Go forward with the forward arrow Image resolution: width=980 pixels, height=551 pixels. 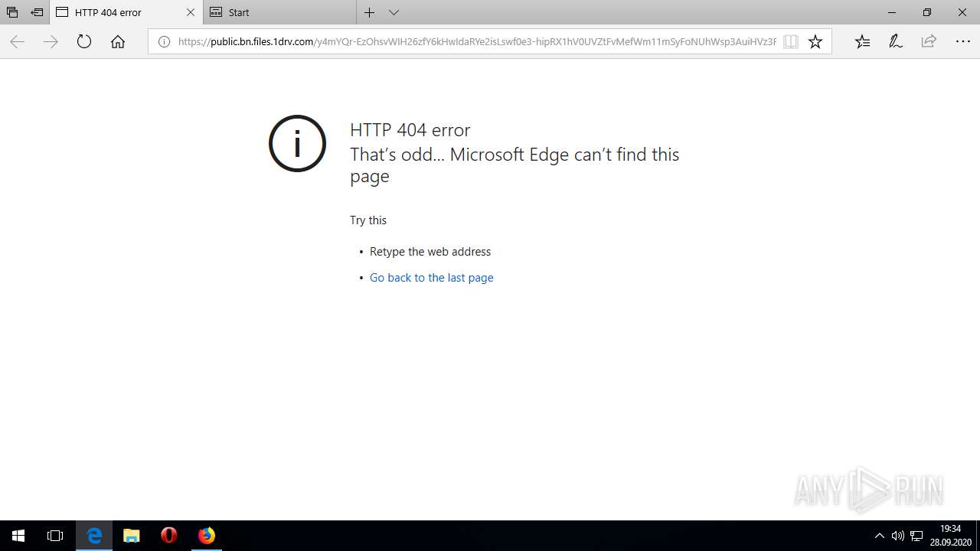(51, 42)
